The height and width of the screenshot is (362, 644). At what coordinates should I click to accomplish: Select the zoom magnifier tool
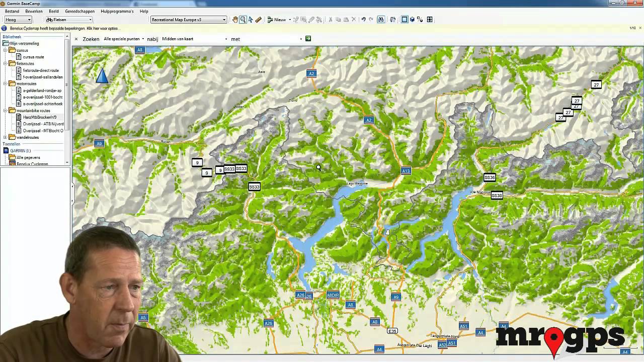[x=243, y=20]
